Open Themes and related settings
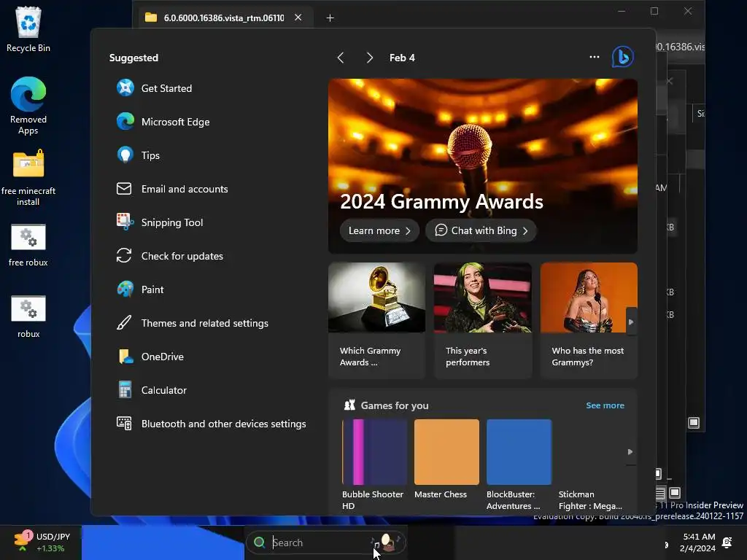Screen dimensions: 747x560 click(x=193, y=323)
